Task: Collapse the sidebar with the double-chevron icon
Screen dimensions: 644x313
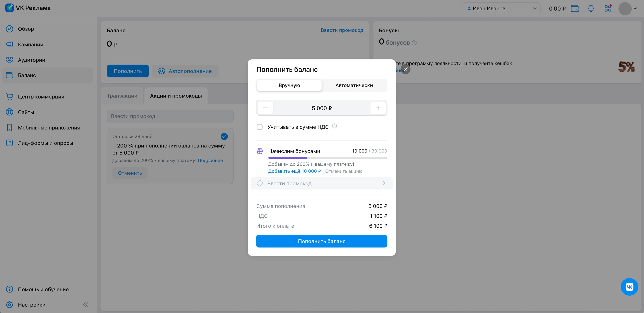Action: tap(86, 305)
